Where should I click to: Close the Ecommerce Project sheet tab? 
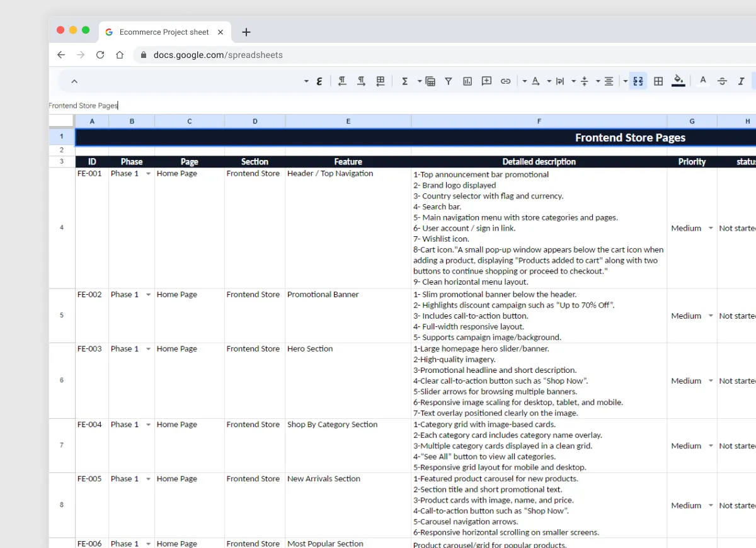(220, 32)
